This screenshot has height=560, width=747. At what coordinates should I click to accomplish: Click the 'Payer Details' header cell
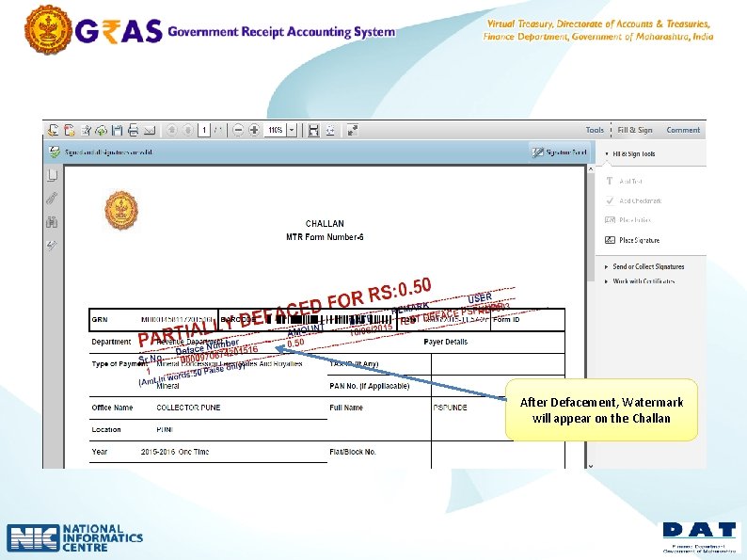[x=445, y=342]
